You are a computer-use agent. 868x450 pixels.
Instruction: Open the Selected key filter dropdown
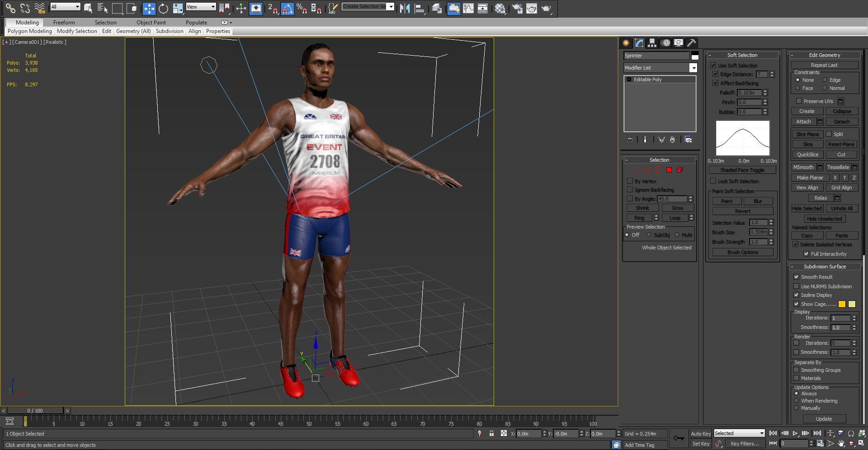739,433
